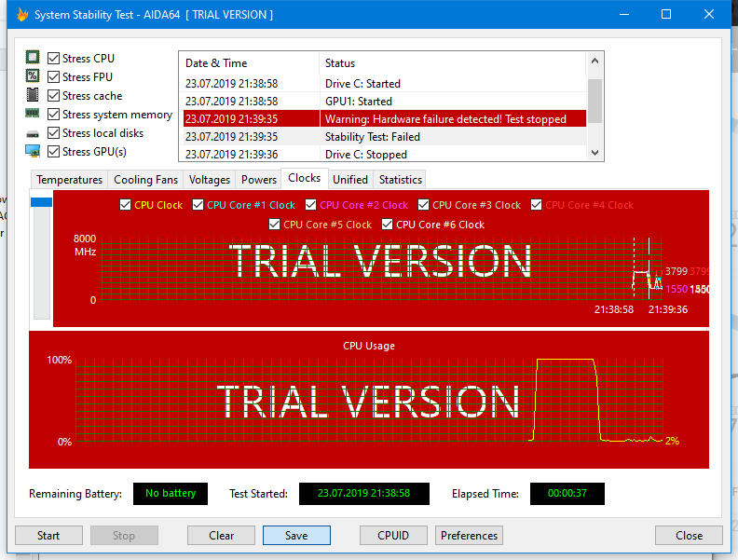738x560 pixels.
Task: Select the Hardware failure detected warning row
Action: click(x=385, y=118)
